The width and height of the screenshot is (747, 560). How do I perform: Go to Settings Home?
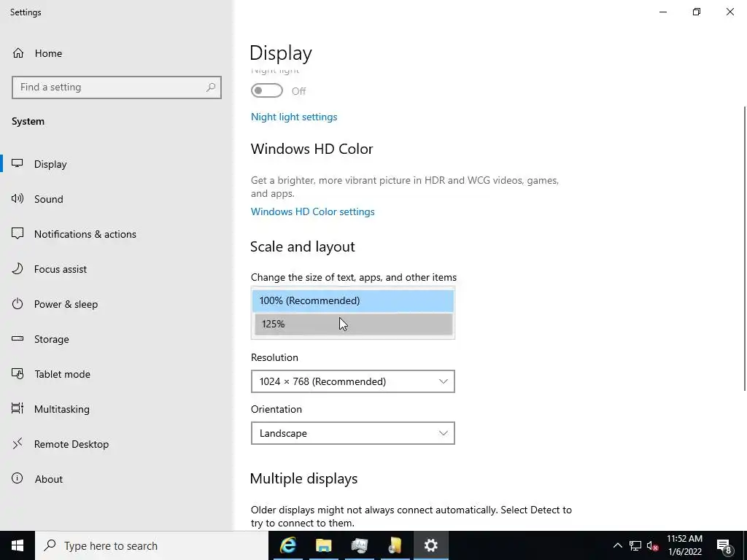click(x=117, y=53)
